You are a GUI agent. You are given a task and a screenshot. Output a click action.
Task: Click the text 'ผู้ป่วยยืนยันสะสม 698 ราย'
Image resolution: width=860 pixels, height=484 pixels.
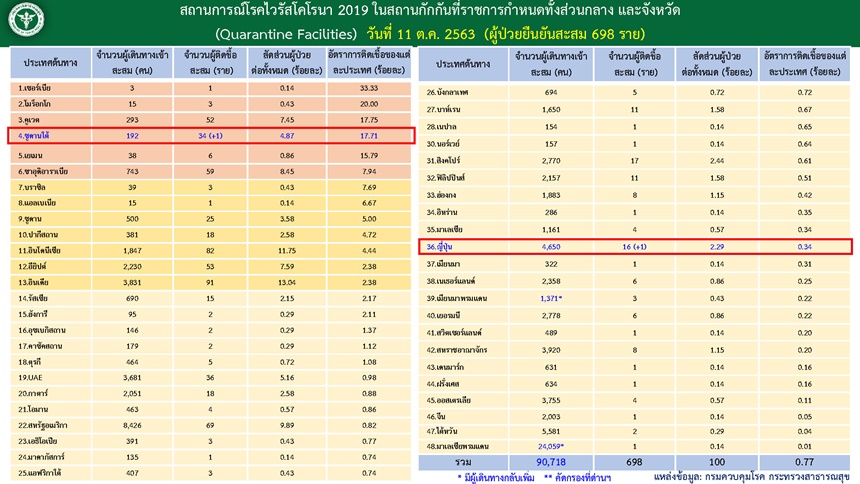click(x=564, y=34)
